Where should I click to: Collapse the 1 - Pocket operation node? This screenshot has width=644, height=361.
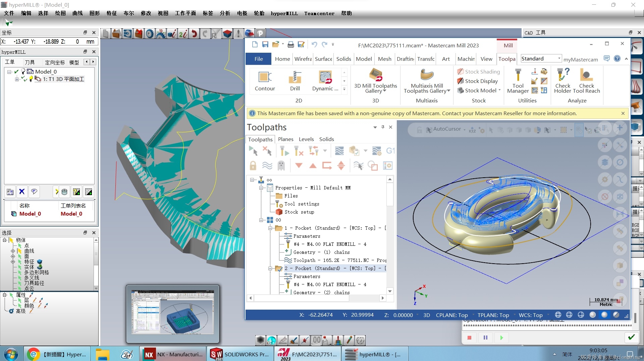point(270,228)
